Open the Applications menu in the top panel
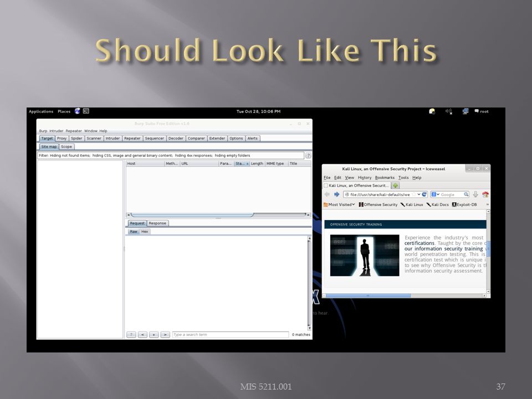The image size is (532, 399). (x=41, y=111)
